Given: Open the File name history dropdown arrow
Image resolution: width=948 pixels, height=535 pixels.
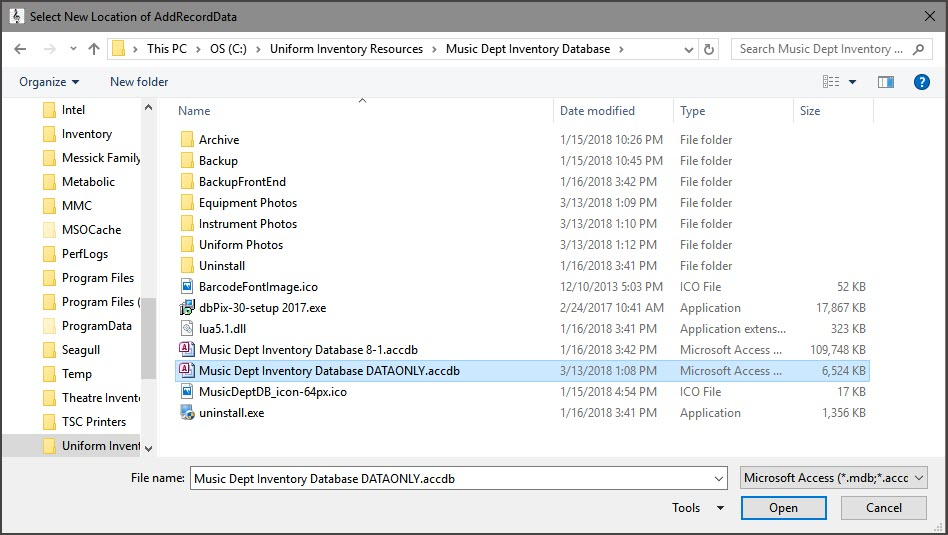Looking at the screenshot, I should click(x=719, y=479).
